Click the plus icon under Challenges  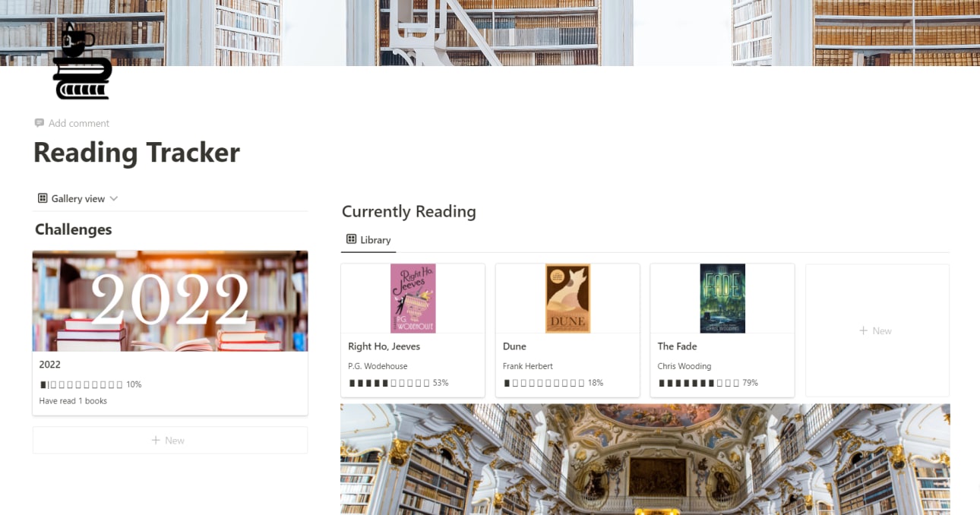pos(156,441)
